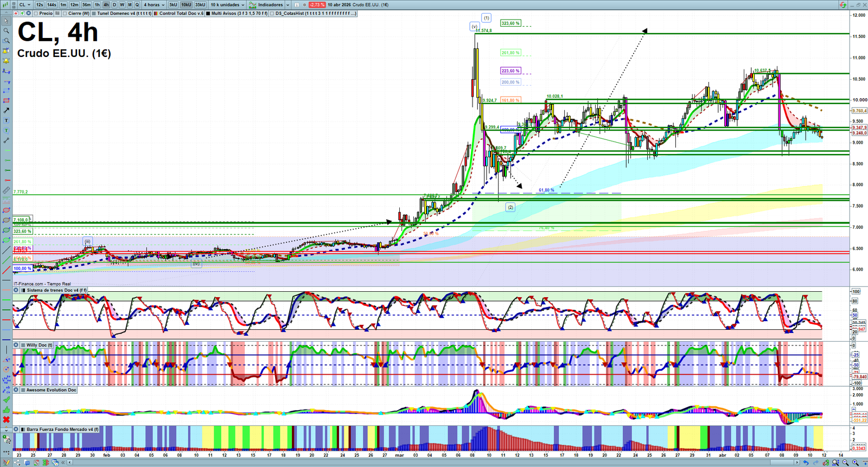Screen dimensions: 868x467
Task: Click the blue circled X icon beside Precio
Action: (29, 13)
